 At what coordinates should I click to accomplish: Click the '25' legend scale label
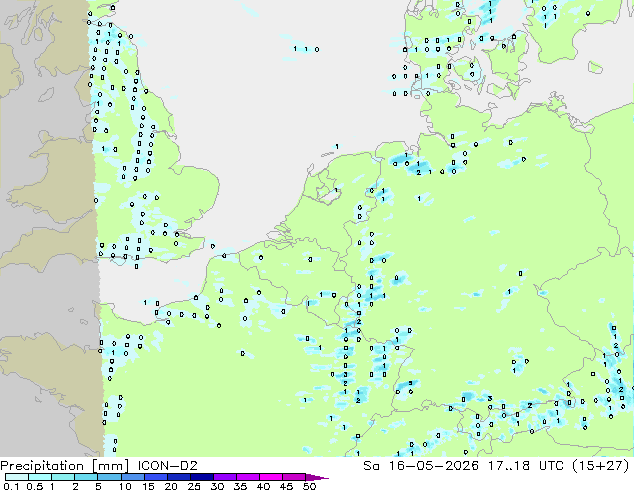point(194,486)
